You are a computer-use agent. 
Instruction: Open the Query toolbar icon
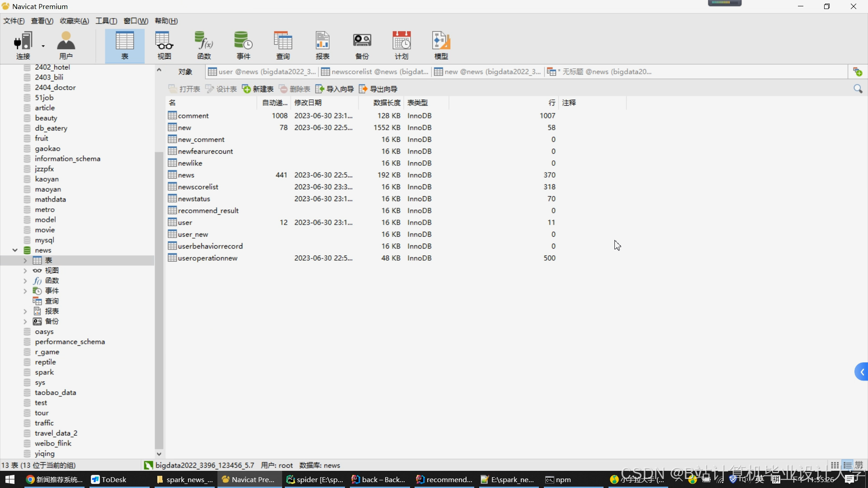283,45
